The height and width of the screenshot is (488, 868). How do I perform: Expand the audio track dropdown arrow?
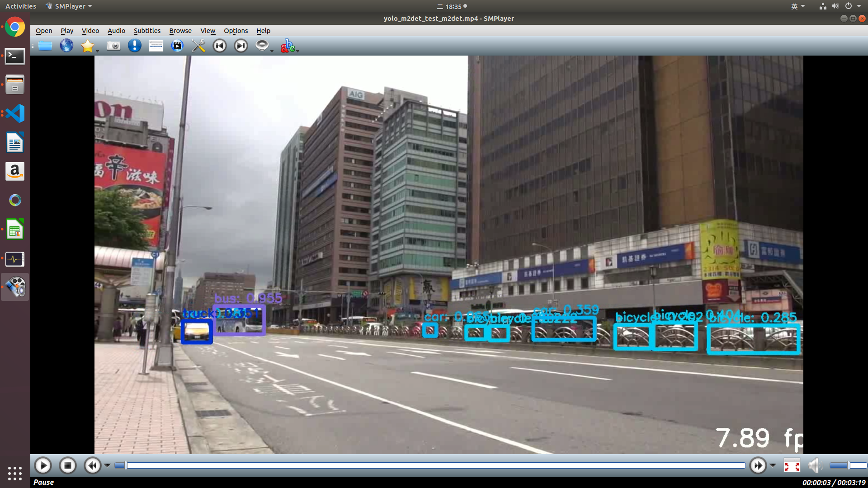(x=272, y=51)
